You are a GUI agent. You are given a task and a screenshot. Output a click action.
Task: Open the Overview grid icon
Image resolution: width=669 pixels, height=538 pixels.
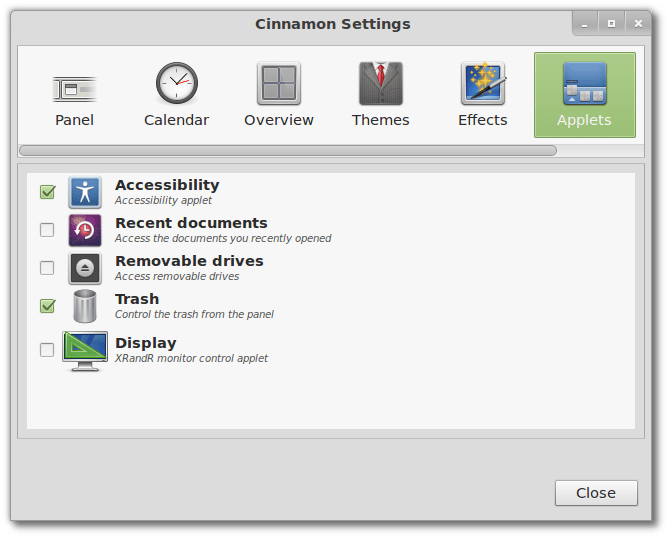tap(279, 84)
